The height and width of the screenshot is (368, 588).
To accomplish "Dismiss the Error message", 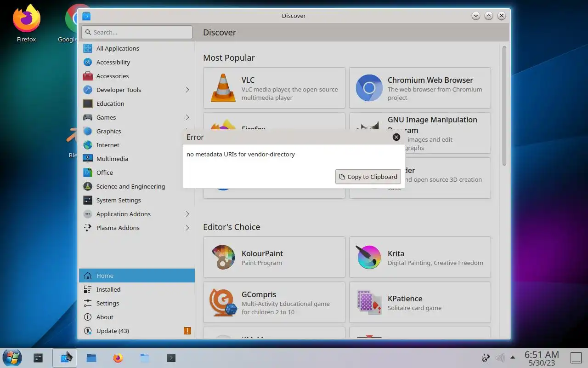I will (396, 137).
